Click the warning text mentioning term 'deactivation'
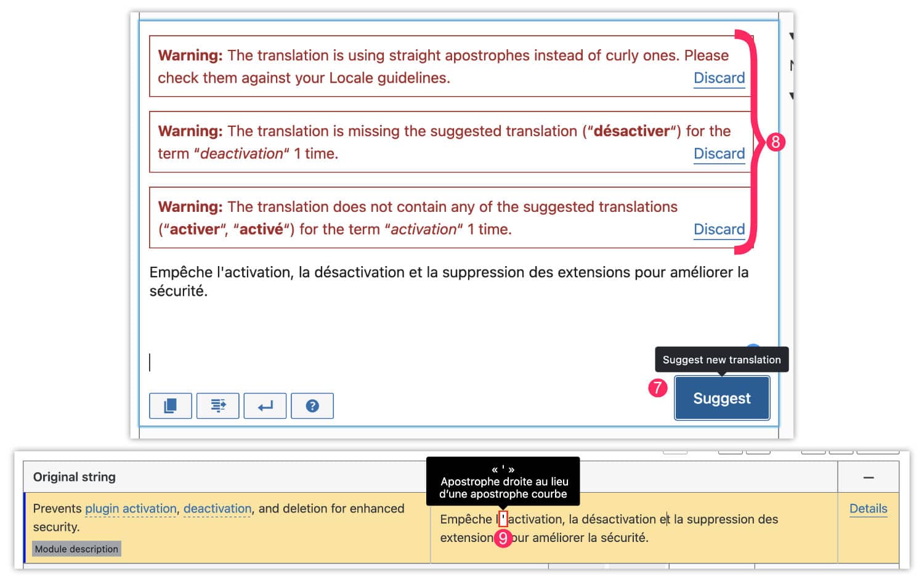 coord(444,142)
